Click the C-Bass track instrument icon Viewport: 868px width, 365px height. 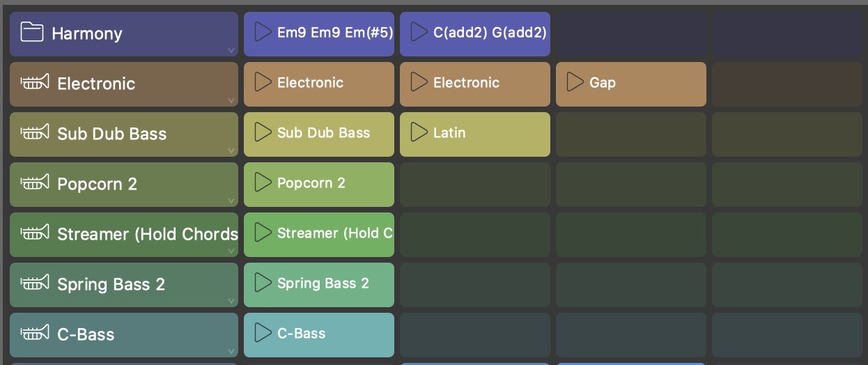(35, 334)
